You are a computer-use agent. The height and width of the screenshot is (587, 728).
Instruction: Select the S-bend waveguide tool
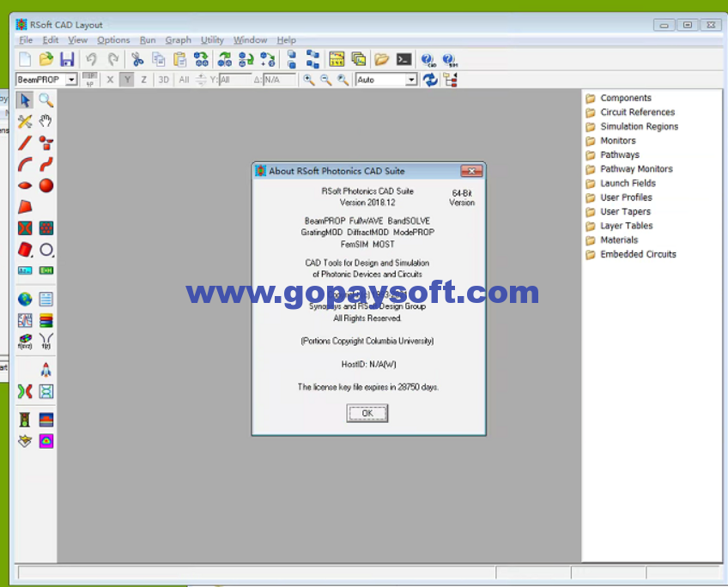tap(46, 164)
